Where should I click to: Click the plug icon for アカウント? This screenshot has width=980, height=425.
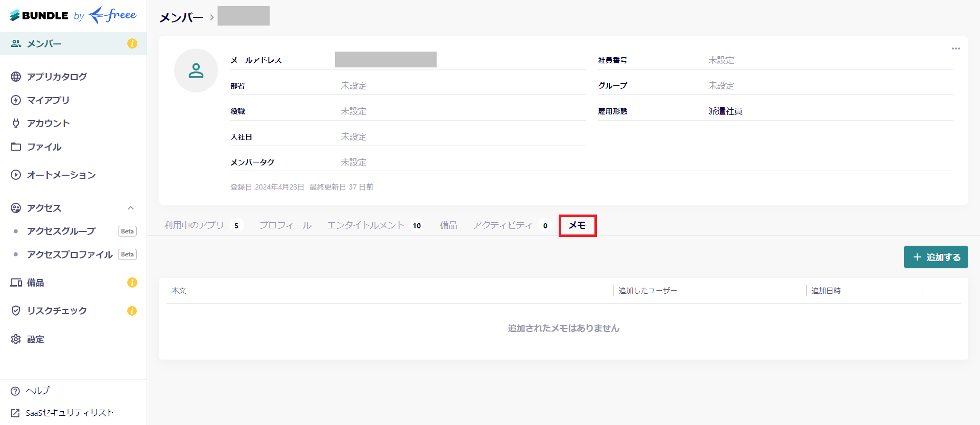click(16, 123)
